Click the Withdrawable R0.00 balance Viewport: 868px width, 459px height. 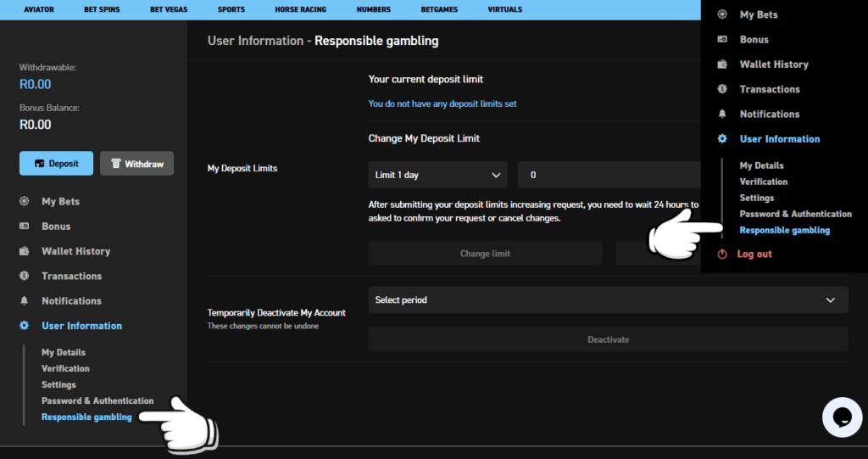tap(35, 84)
